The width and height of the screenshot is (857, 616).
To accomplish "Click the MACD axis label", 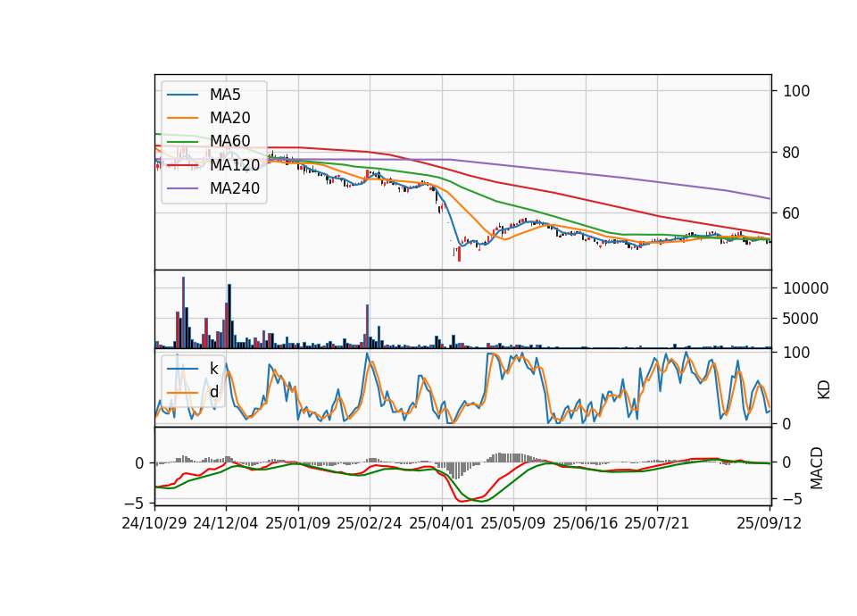I will coord(817,468).
